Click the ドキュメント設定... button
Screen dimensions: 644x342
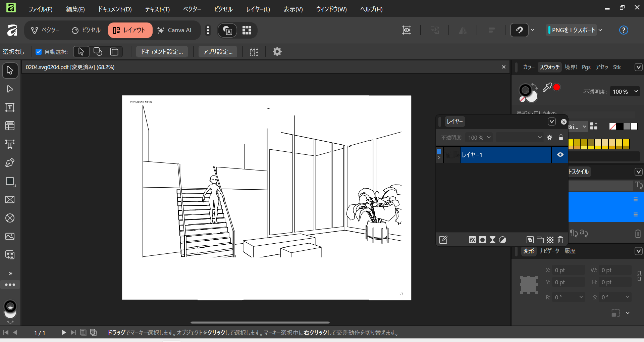(x=162, y=52)
